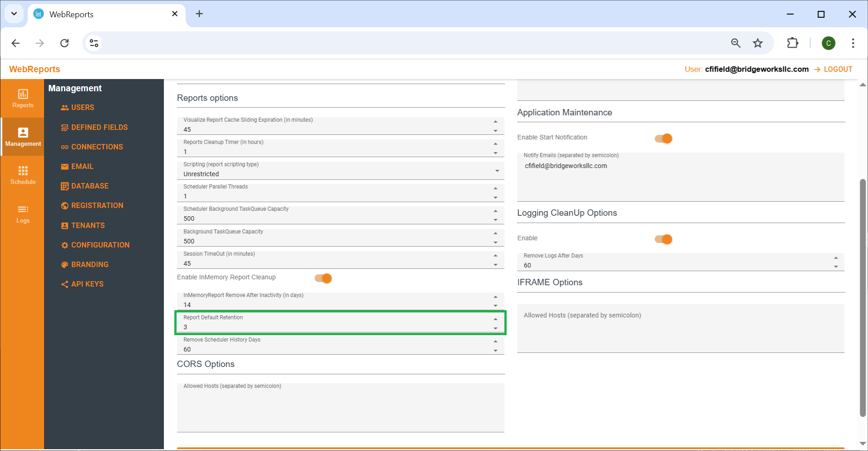Click the API Keys share icon
The image size is (868, 451).
65,284
